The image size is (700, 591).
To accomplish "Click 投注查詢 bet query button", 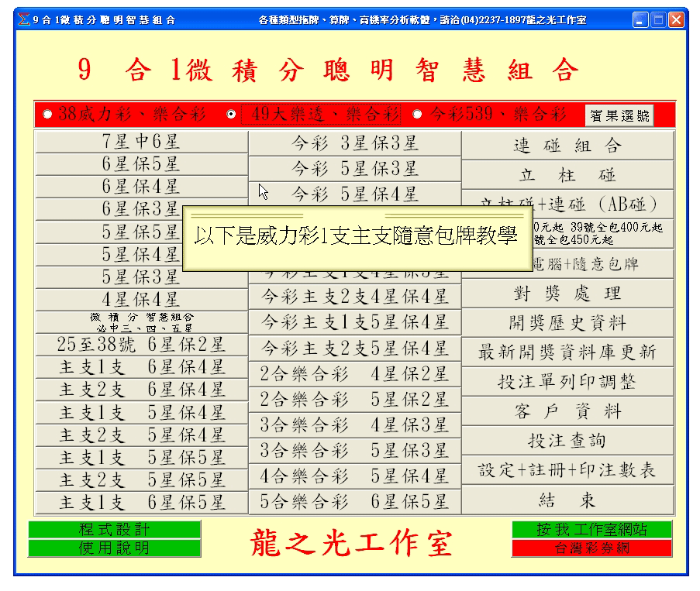I will click(567, 441).
